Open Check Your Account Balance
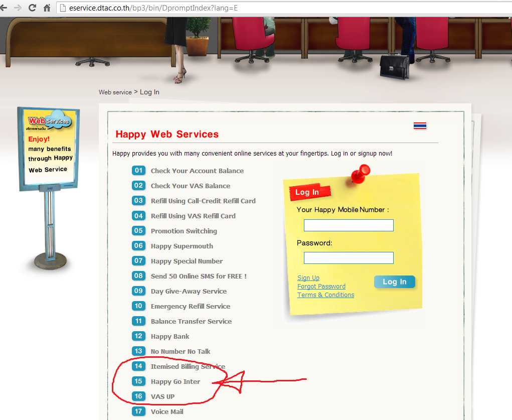 click(x=197, y=171)
